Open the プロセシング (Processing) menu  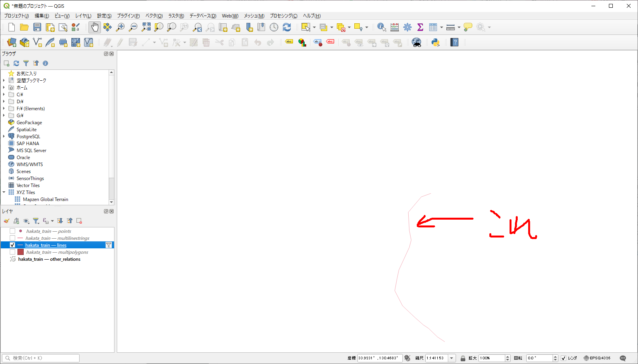click(x=283, y=16)
